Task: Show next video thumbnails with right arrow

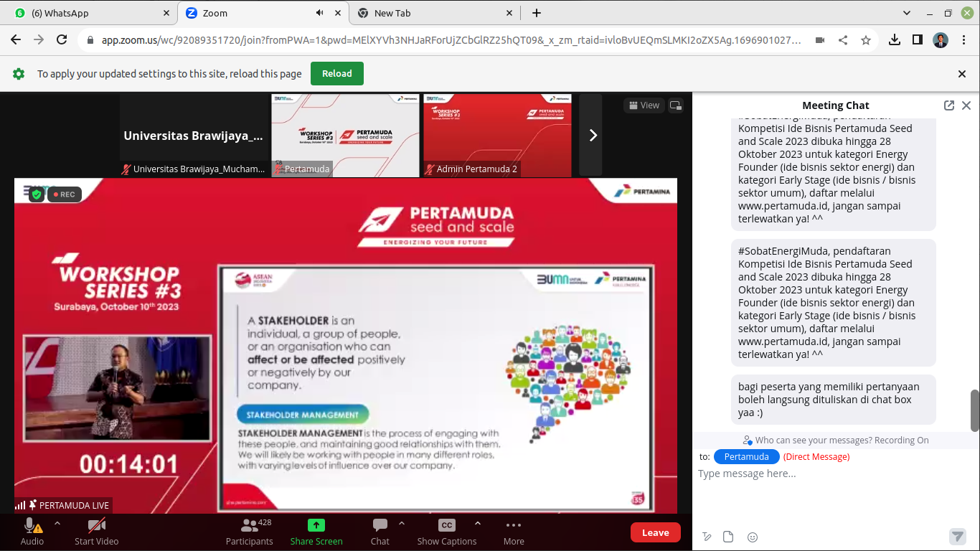Action: 593,135
